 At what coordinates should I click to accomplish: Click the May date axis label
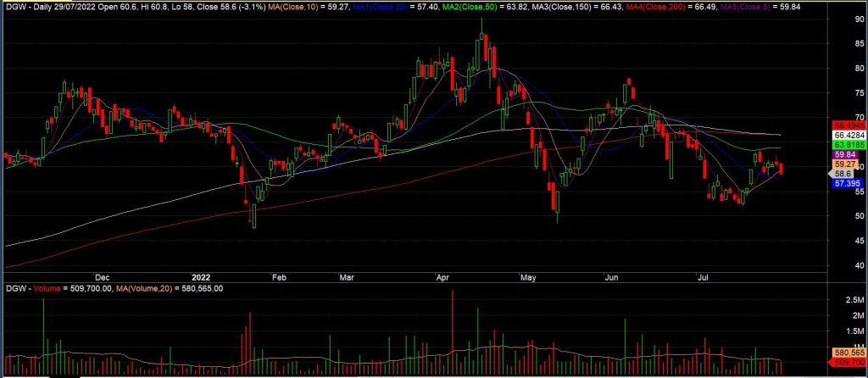point(528,276)
